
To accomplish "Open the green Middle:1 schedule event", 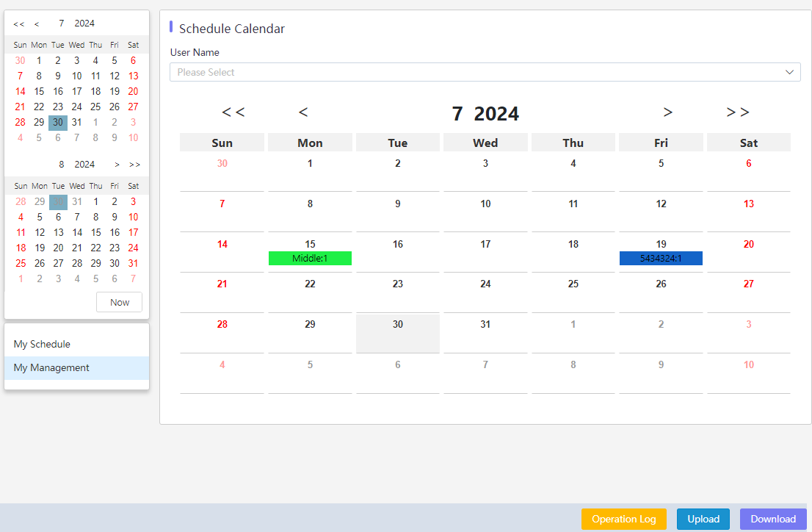I will [311, 258].
